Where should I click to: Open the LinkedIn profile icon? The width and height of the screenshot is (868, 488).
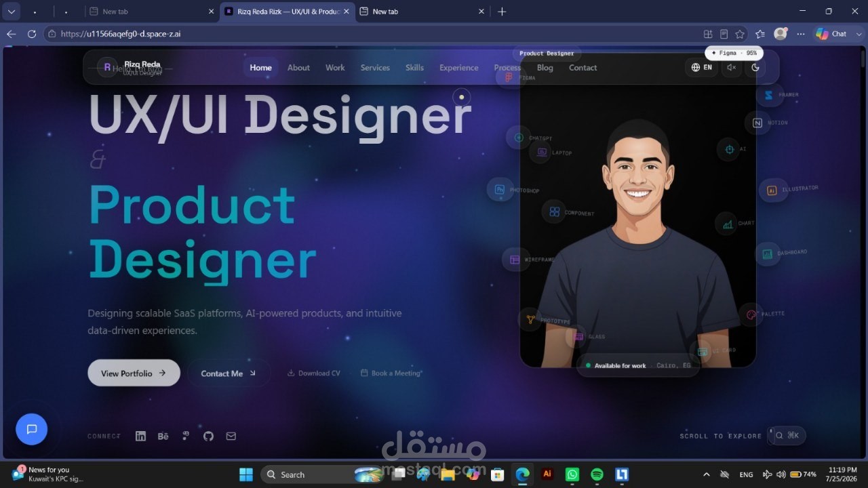(140, 436)
